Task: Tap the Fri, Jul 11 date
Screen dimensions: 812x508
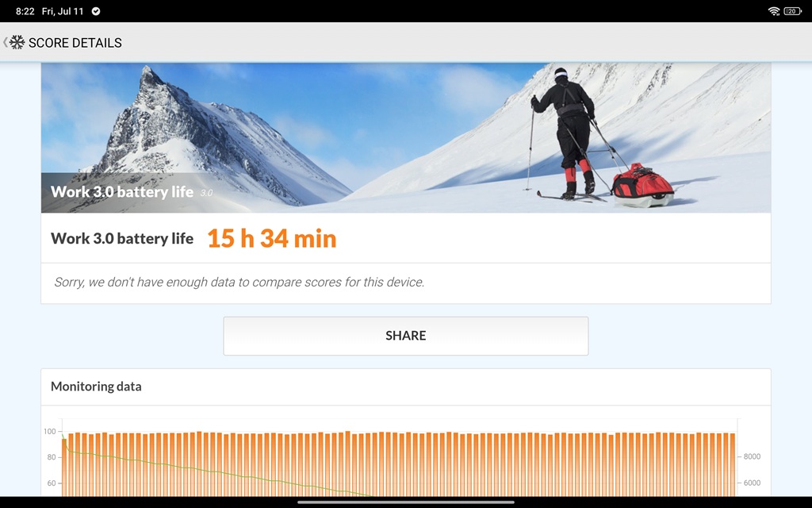Action: pyautogui.click(x=63, y=11)
